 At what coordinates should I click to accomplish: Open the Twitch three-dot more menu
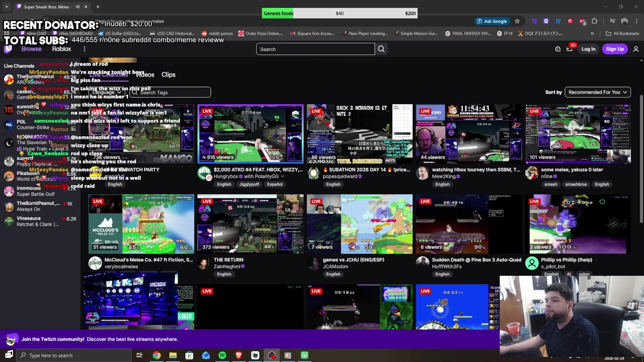click(x=85, y=49)
